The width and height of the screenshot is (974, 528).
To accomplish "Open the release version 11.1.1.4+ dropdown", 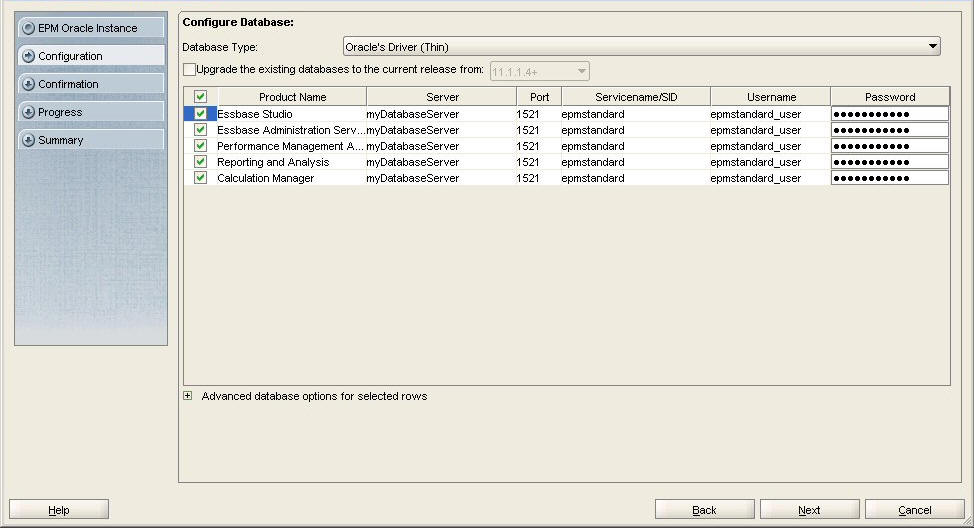I will (x=539, y=71).
